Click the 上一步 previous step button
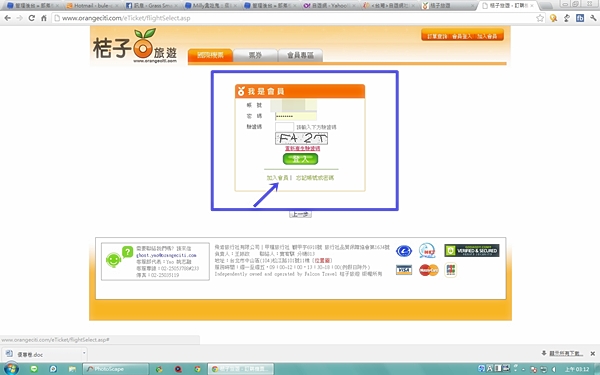Screen dimensions: 600x375 [300, 214]
